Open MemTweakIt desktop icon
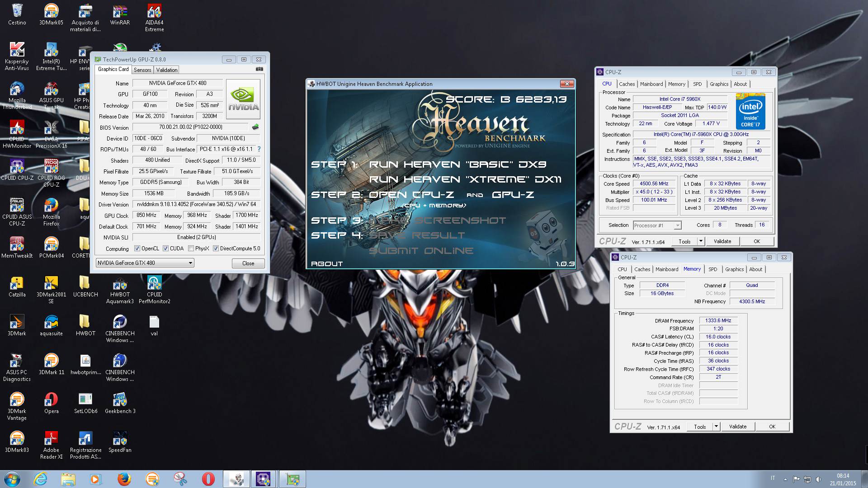 pos(17,247)
